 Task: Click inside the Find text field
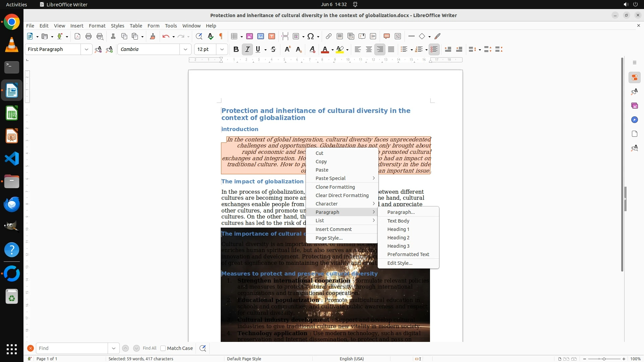click(x=71, y=348)
